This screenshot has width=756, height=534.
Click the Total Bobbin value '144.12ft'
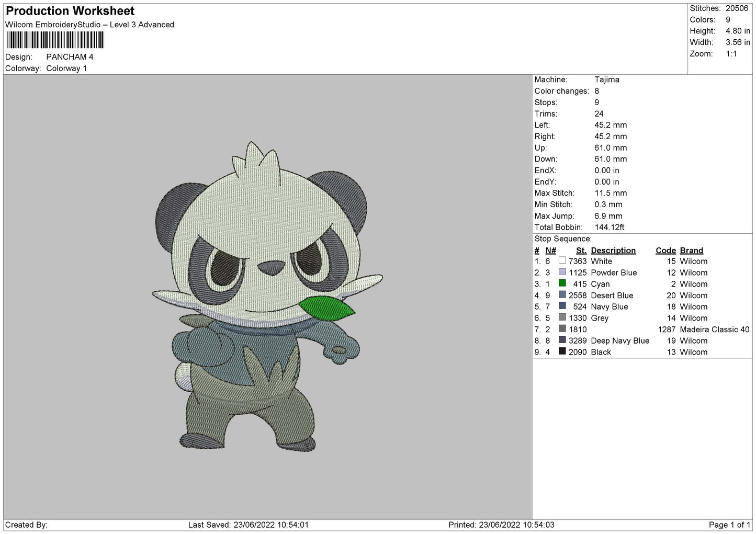point(610,228)
